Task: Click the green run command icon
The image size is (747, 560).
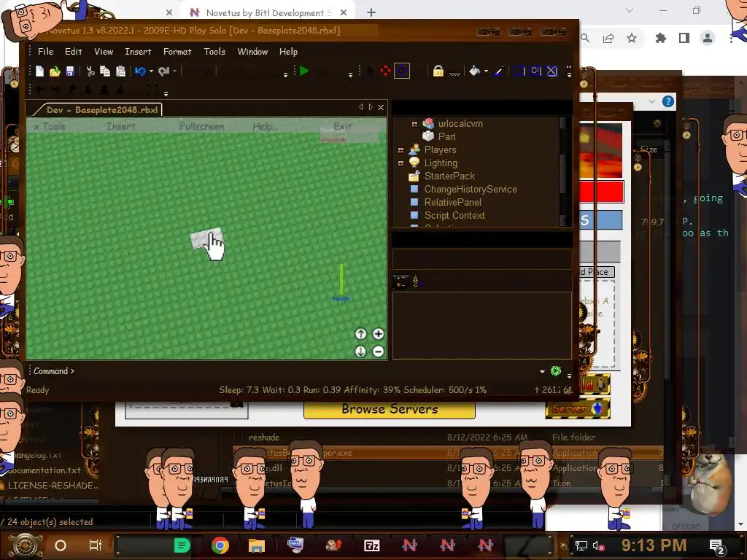Action: point(555,371)
